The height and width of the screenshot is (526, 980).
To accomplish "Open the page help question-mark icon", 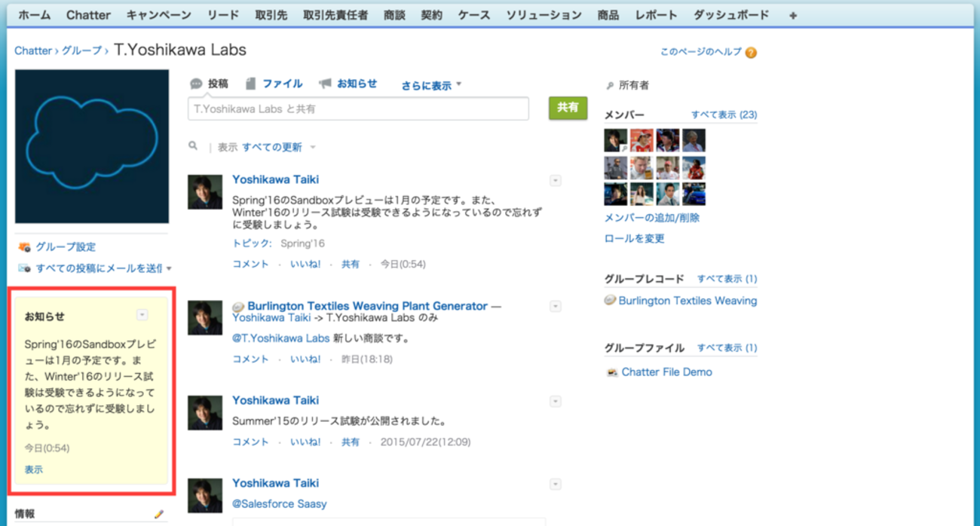I will tap(751, 53).
